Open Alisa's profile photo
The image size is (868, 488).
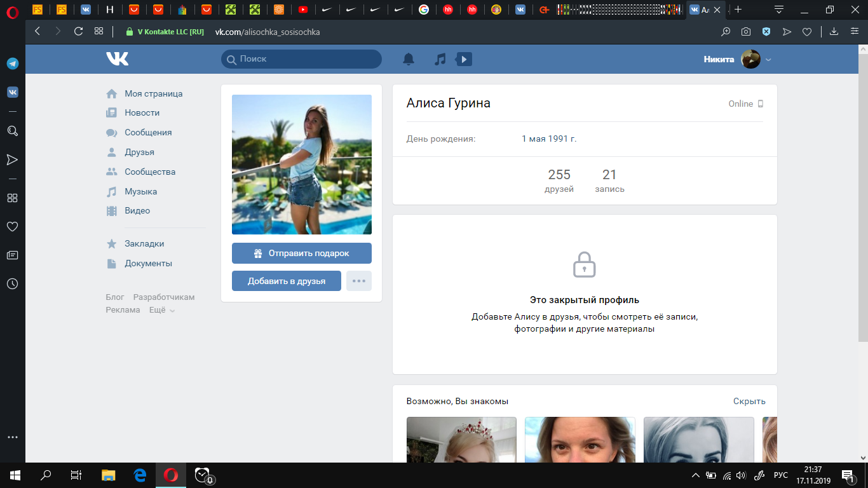point(301,165)
